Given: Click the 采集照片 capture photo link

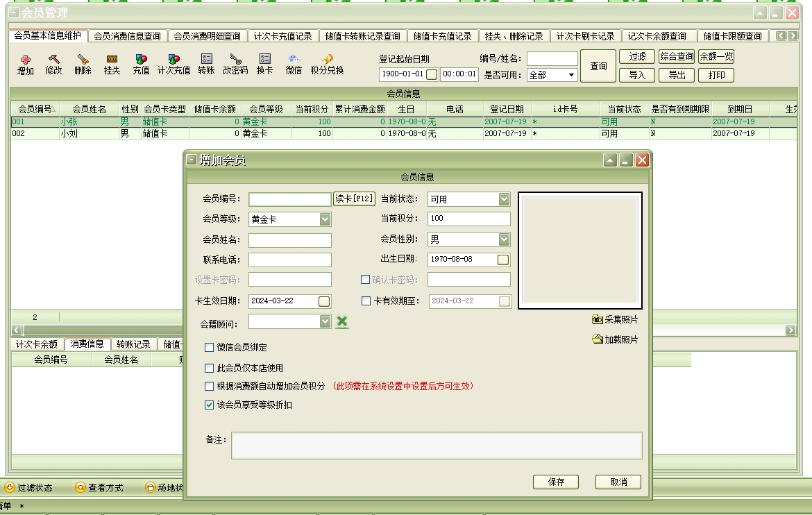Looking at the screenshot, I should [x=615, y=320].
